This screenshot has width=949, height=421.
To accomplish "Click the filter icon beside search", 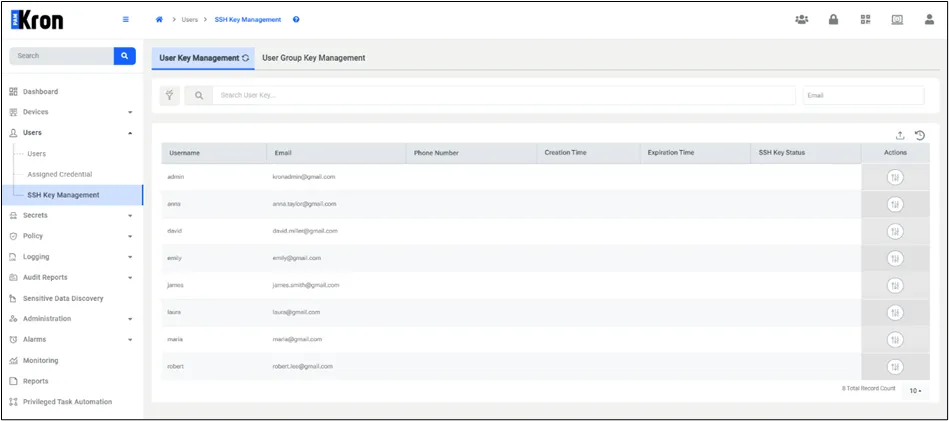I will 169,96.
